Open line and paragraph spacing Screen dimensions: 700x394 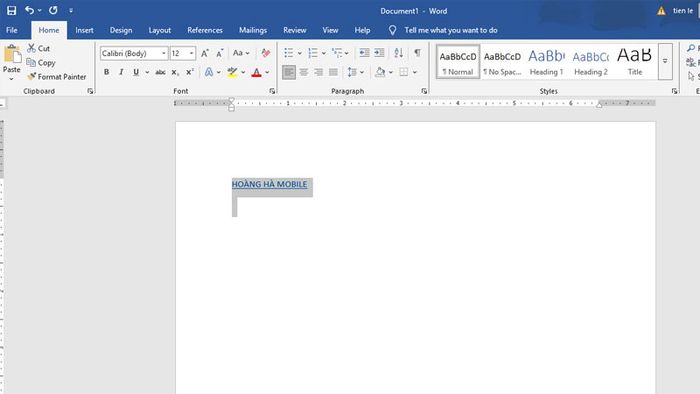[352, 72]
